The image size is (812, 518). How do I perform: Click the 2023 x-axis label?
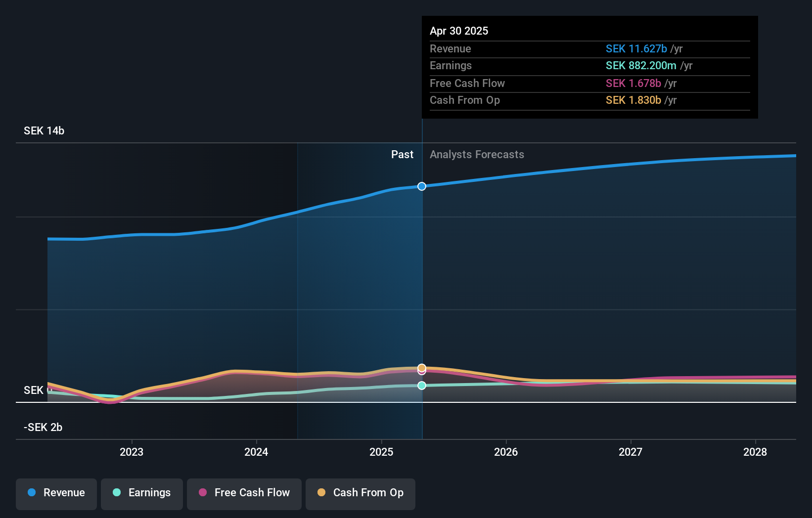(x=132, y=452)
